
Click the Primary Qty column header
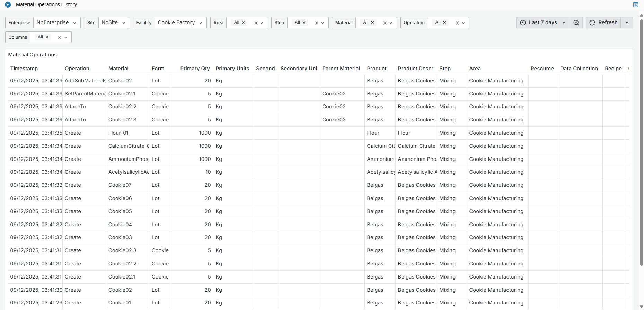(195, 69)
